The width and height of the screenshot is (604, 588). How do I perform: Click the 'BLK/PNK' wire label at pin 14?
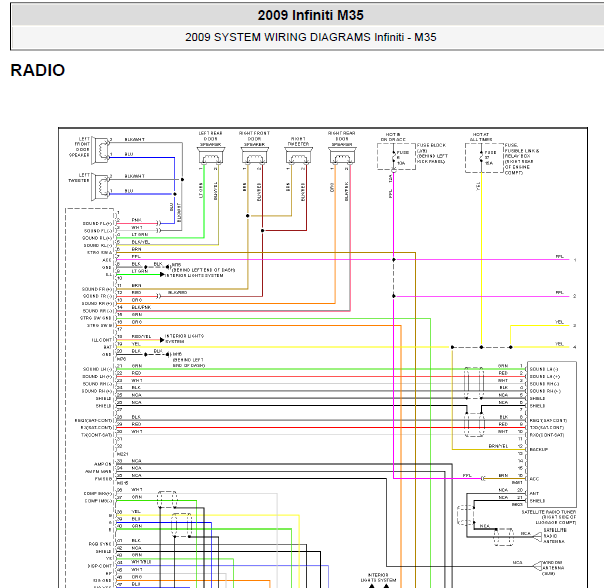click(x=141, y=307)
